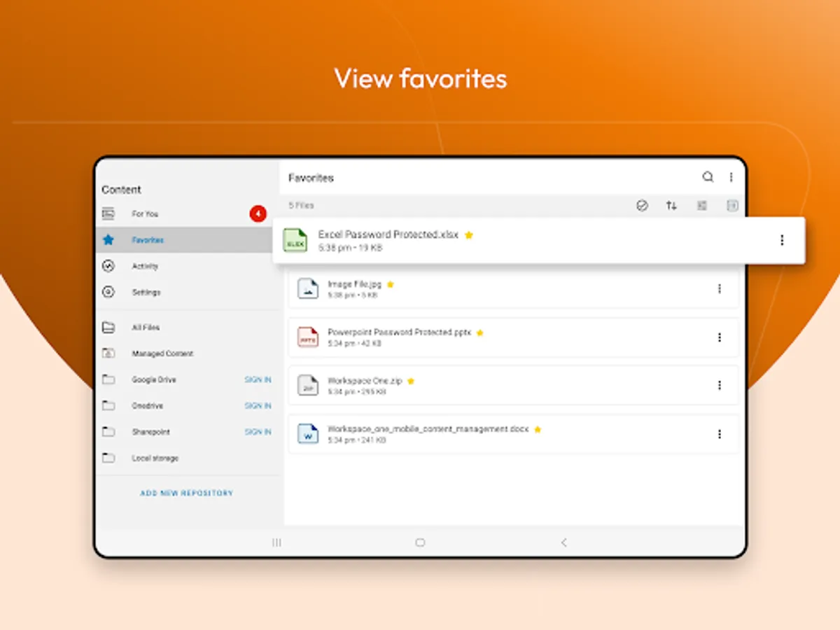Open More options for Image File.jpg
Screen dimensions: 840x630
point(719,288)
